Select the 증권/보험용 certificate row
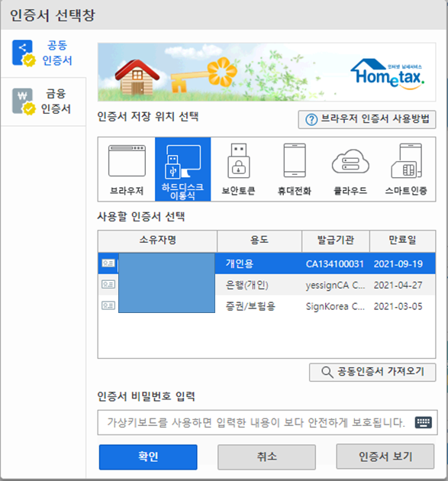The height and width of the screenshot is (481, 448). tap(266, 306)
